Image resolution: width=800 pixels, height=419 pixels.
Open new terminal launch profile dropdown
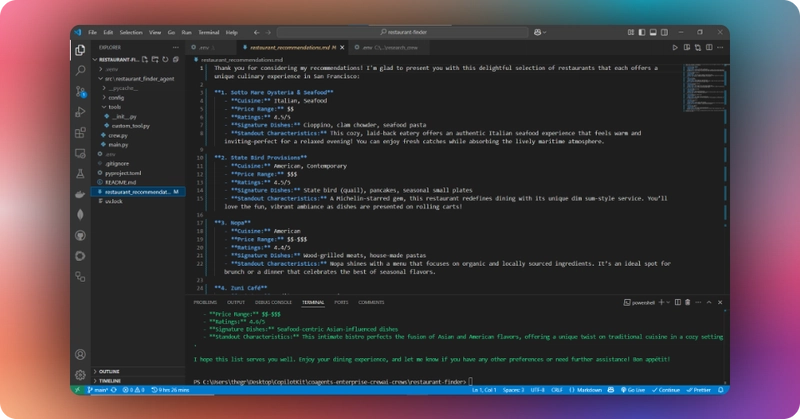tap(668, 302)
